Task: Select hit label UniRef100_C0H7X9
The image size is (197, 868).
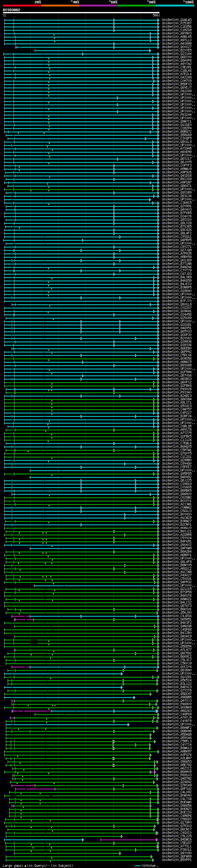Action: 177,81
